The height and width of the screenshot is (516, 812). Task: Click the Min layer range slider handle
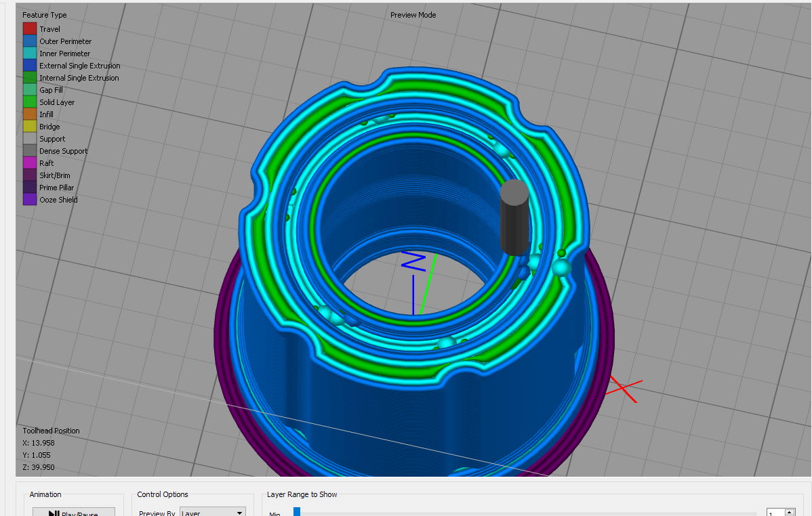297,513
